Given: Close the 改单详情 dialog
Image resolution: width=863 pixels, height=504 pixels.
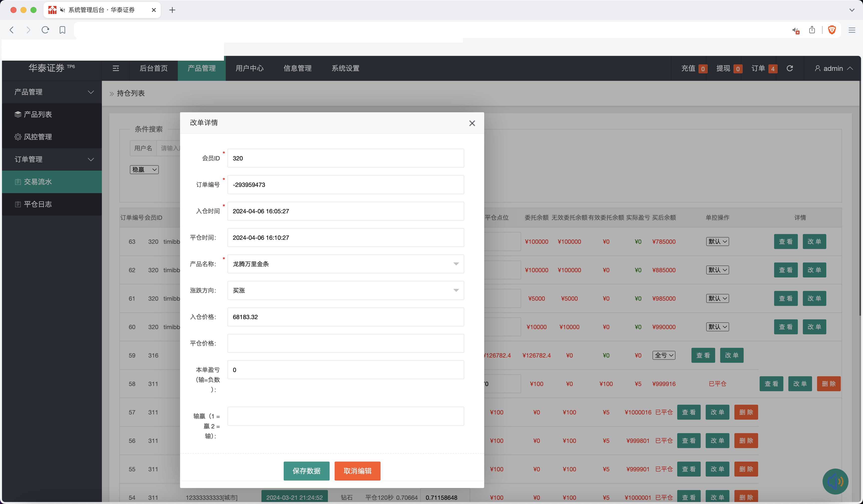Looking at the screenshot, I should tap(472, 123).
